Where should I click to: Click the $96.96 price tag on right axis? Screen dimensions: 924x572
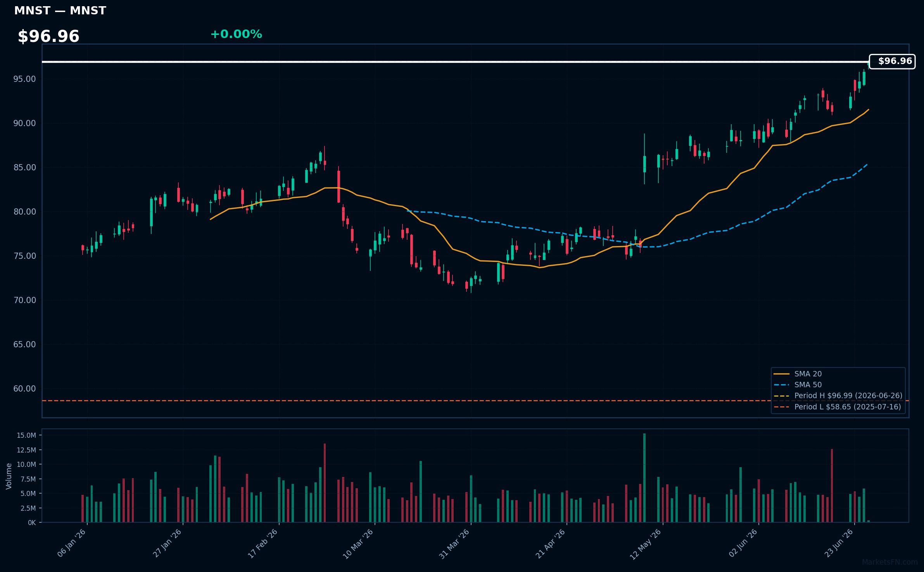(x=892, y=61)
